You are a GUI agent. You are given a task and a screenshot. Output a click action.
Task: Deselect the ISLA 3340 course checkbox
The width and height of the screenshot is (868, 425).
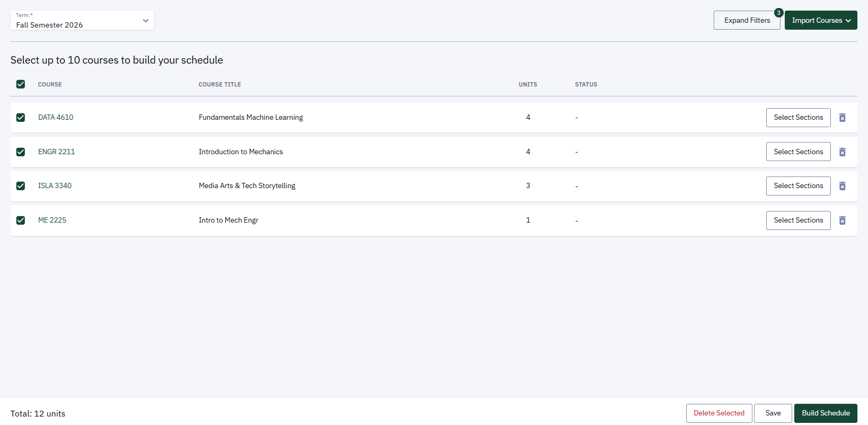tap(21, 186)
